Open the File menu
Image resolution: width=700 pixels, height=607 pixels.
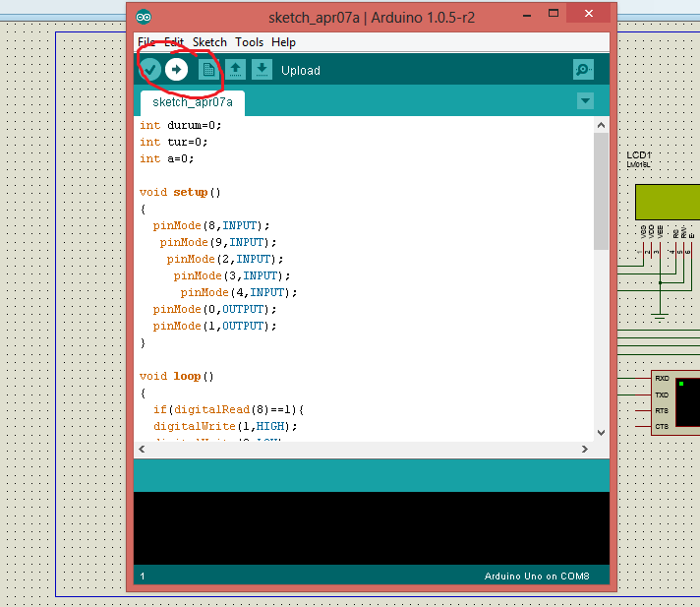pos(146,42)
